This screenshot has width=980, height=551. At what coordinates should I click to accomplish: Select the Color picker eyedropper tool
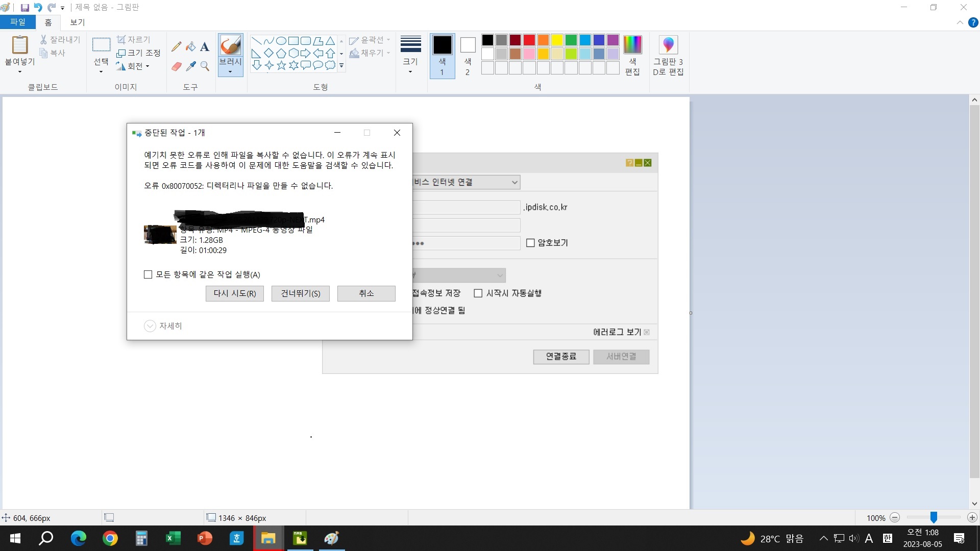click(191, 66)
